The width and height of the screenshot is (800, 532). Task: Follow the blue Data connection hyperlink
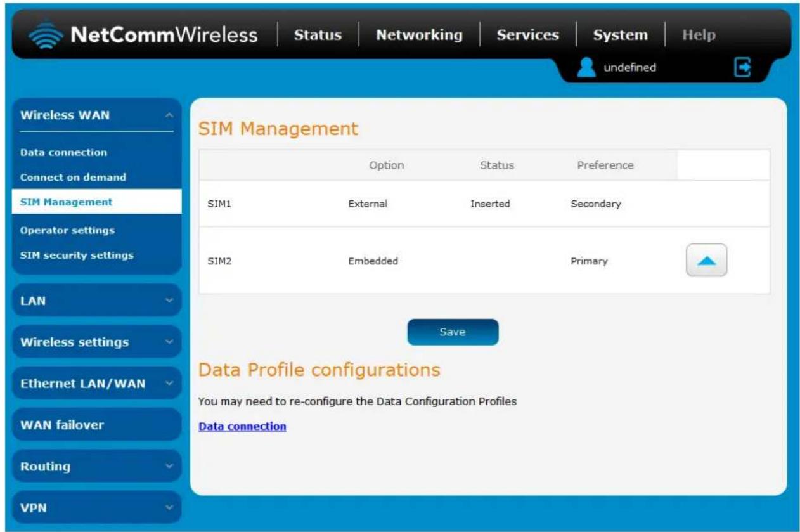coord(242,426)
